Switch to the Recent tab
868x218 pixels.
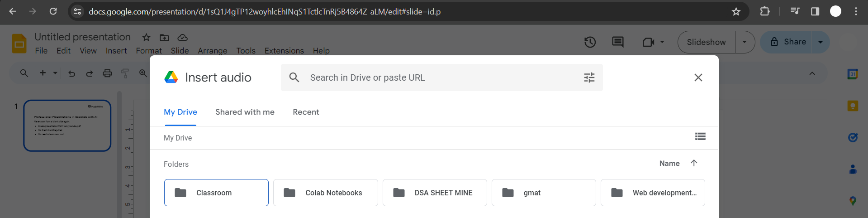click(306, 112)
